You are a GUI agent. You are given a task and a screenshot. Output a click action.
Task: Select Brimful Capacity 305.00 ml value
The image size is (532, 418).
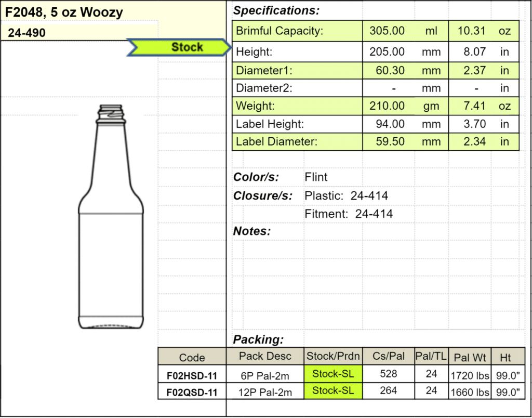click(x=387, y=31)
